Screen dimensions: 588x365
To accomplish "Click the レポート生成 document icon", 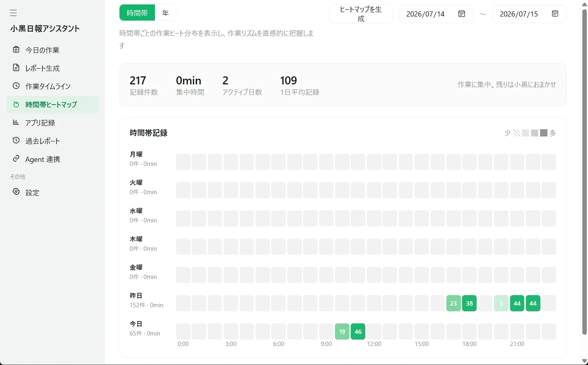I will coord(16,68).
